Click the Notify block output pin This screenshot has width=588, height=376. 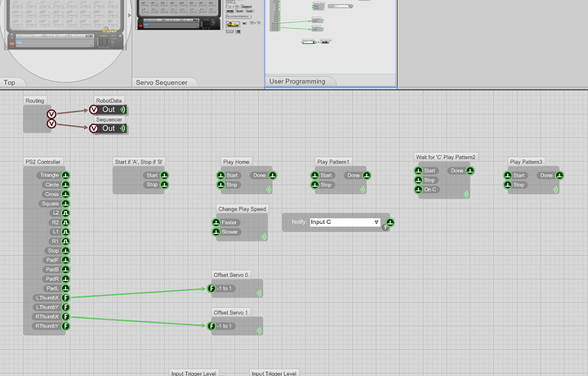point(390,222)
